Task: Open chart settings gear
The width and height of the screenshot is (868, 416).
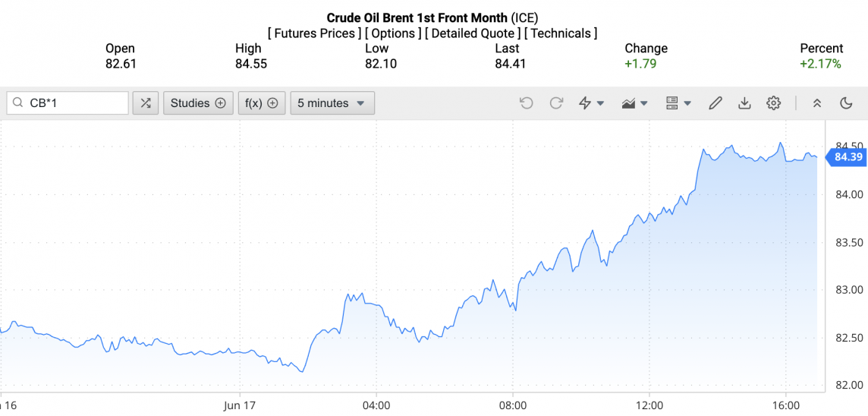Action: tap(773, 103)
